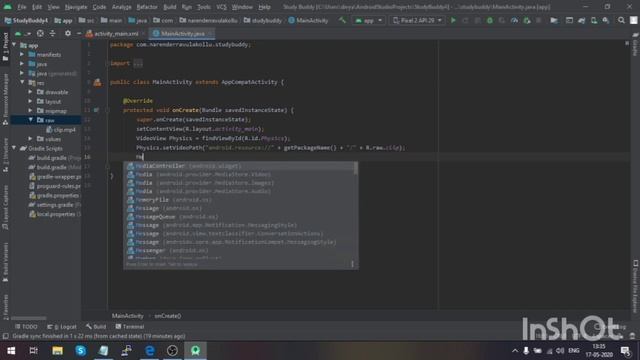Open the Build menu
Image resolution: width=640 pixels, height=360 pixels.
[x=169, y=7]
